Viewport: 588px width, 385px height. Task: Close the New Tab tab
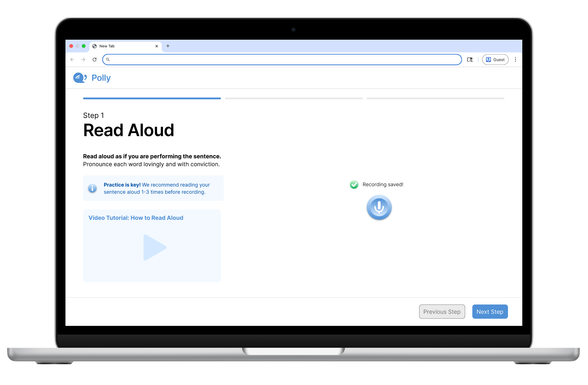[157, 46]
